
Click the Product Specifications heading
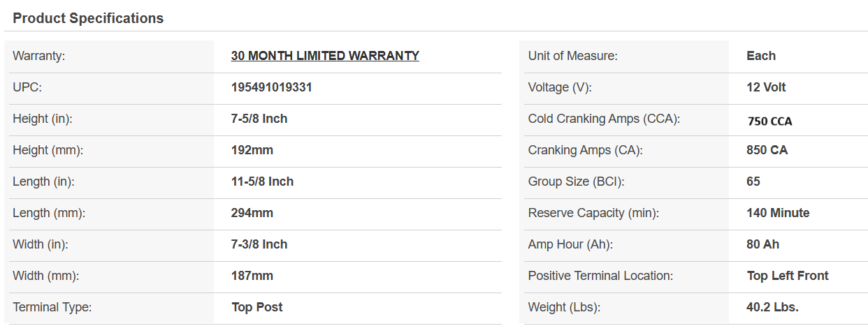click(x=88, y=18)
